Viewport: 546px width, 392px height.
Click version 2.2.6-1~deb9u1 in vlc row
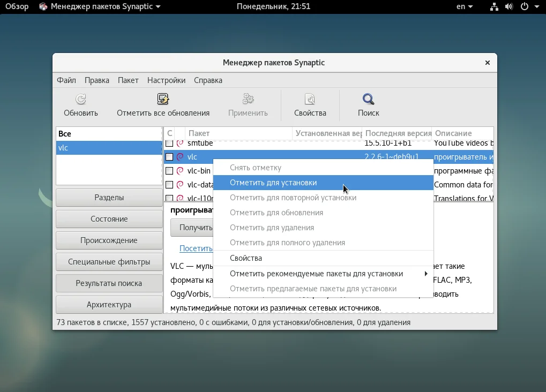coord(391,157)
